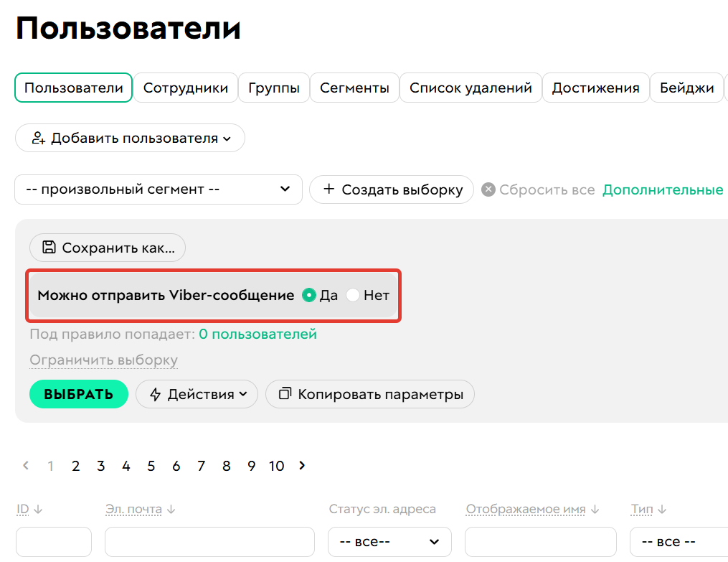Switch to the Сотрудники tab
Screen dimensions: 728x562
185,87
